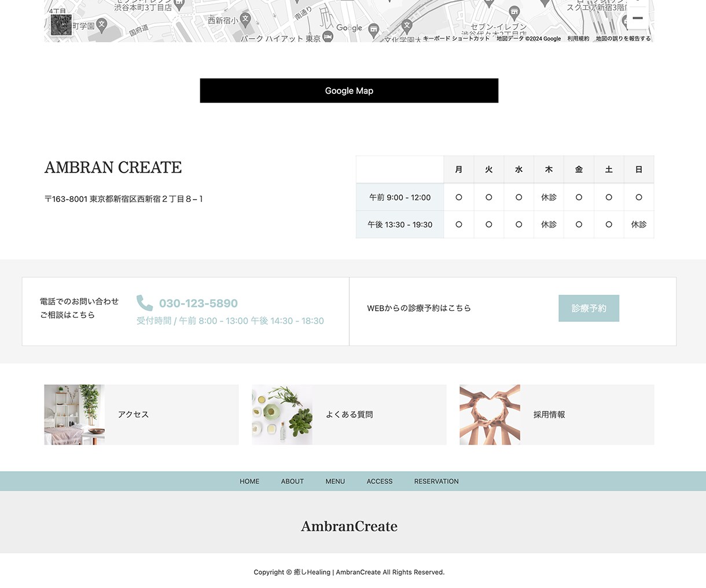This screenshot has width=706, height=588.
Task: Go to HOME in footer navigation
Action: coord(249,482)
